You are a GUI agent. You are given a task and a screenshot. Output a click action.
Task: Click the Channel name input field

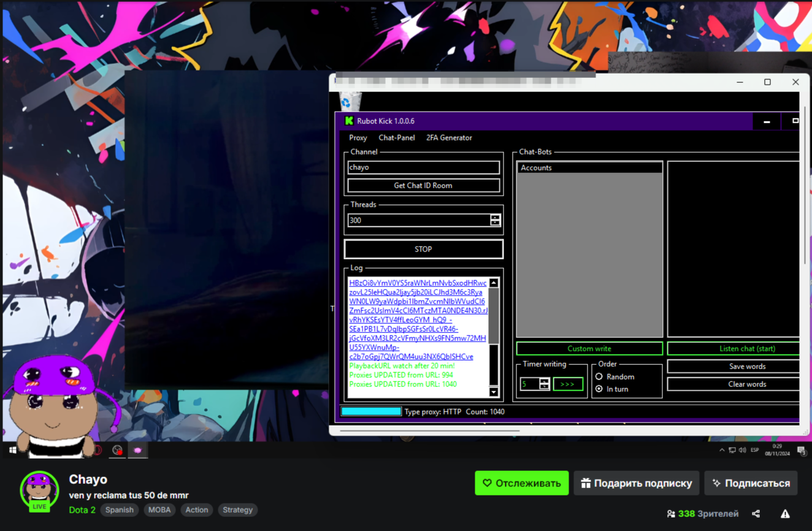(423, 167)
